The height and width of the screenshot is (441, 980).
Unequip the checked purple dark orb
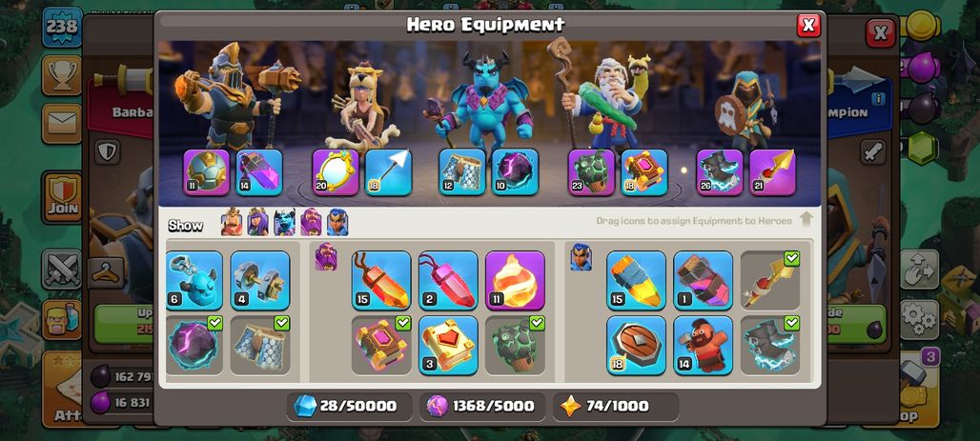pos(194,346)
